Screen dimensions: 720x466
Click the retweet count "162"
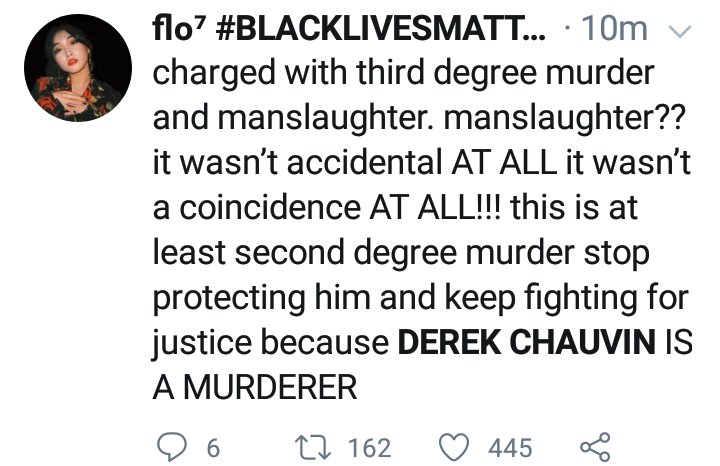pyautogui.click(x=370, y=447)
